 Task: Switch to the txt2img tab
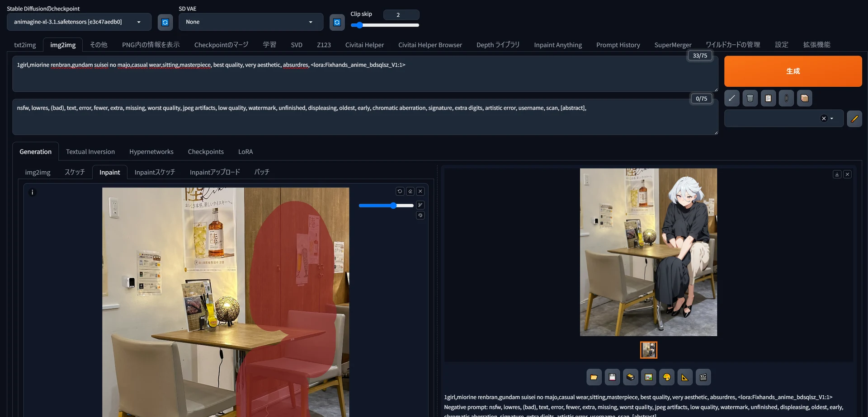[x=25, y=45]
